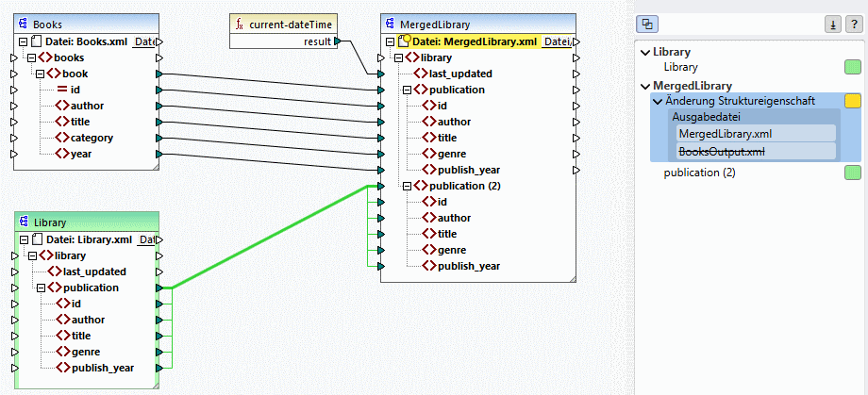Click the yellow swatch beside Änderung Struktureigenschaft

tap(853, 101)
